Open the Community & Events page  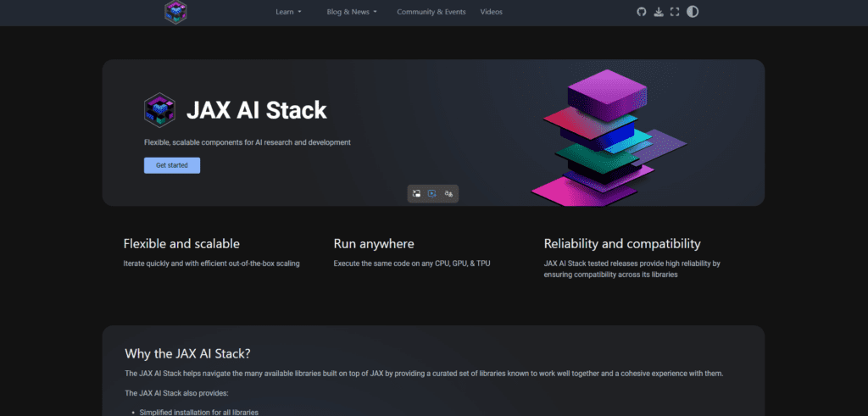click(x=431, y=12)
